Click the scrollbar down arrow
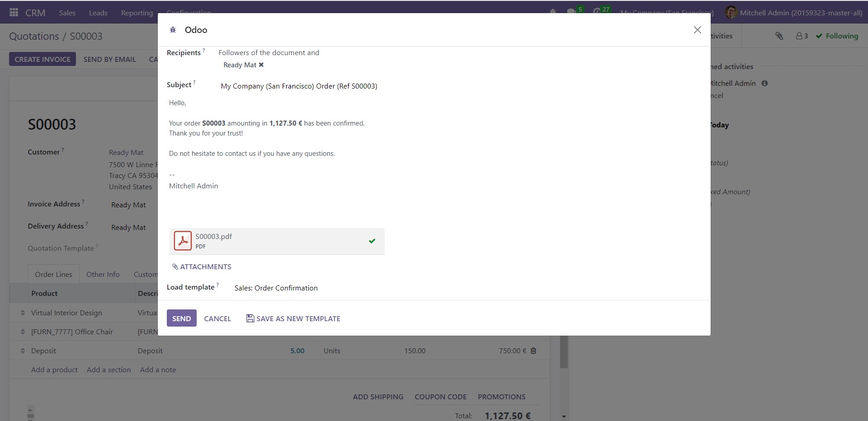The width and height of the screenshot is (868, 421). click(564, 416)
